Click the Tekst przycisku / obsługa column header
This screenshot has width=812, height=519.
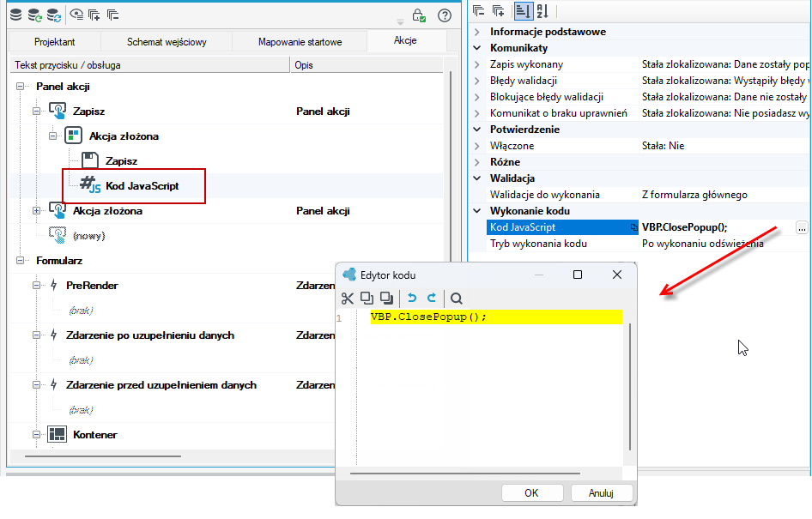150,64
